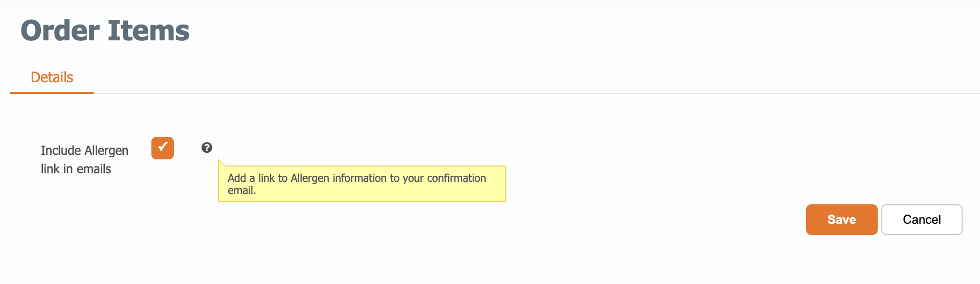The image size is (980, 284).
Task: Click the white checkmark icon inside checkbox
Action: pyautogui.click(x=163, y=147)
